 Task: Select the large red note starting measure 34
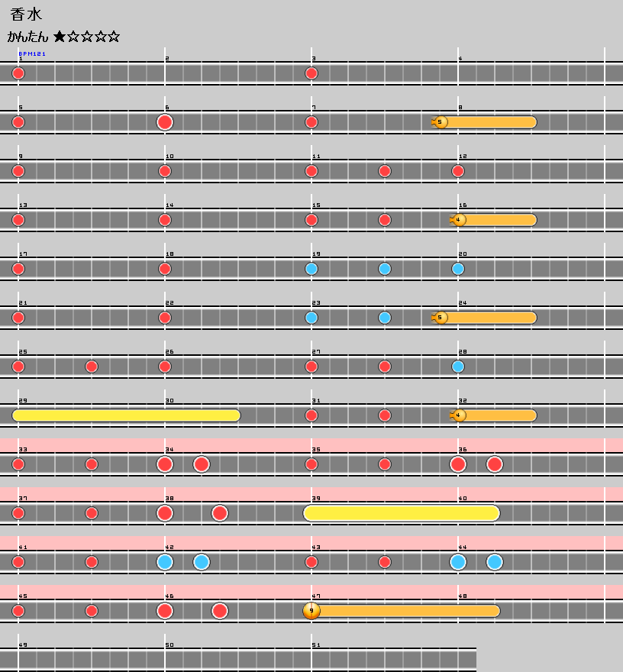click(165, 464)
